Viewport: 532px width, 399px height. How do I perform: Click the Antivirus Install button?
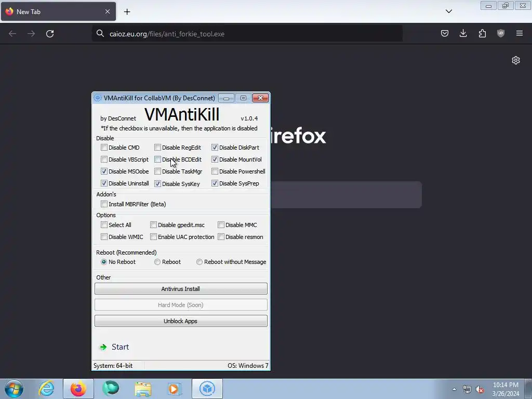(181, 289)
